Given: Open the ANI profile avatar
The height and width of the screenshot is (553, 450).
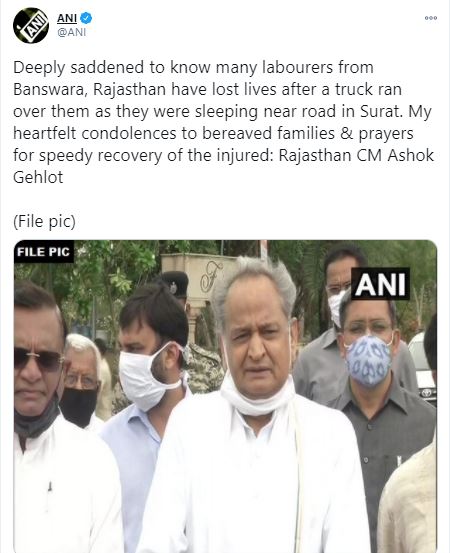Looking at the screenshot, I should coord(31,25).
